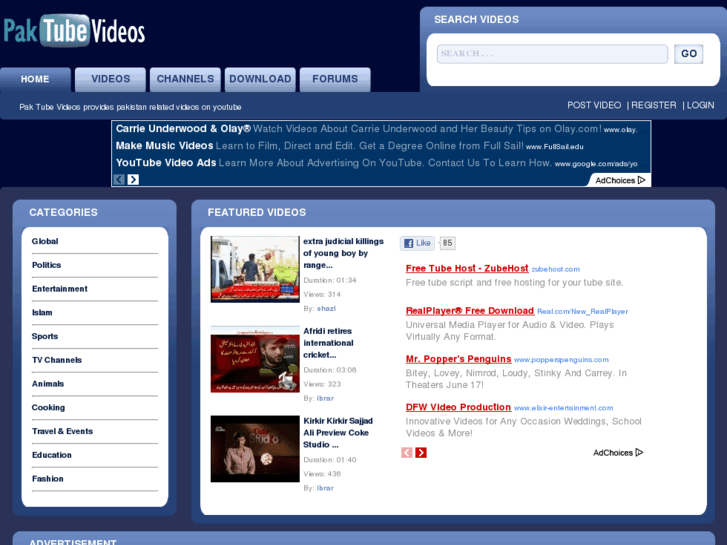Open the Animals category
This screenshot has height=545, width=727.
pos(48,384)
